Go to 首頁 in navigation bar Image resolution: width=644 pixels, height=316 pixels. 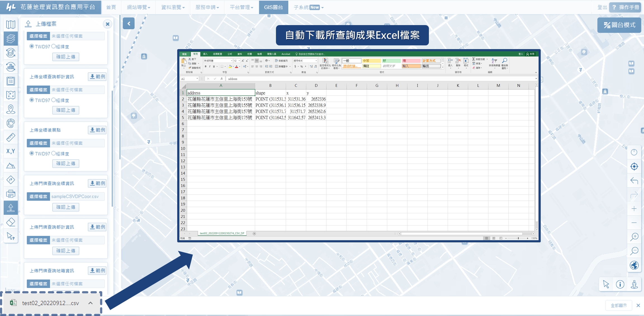pos(111,7)
